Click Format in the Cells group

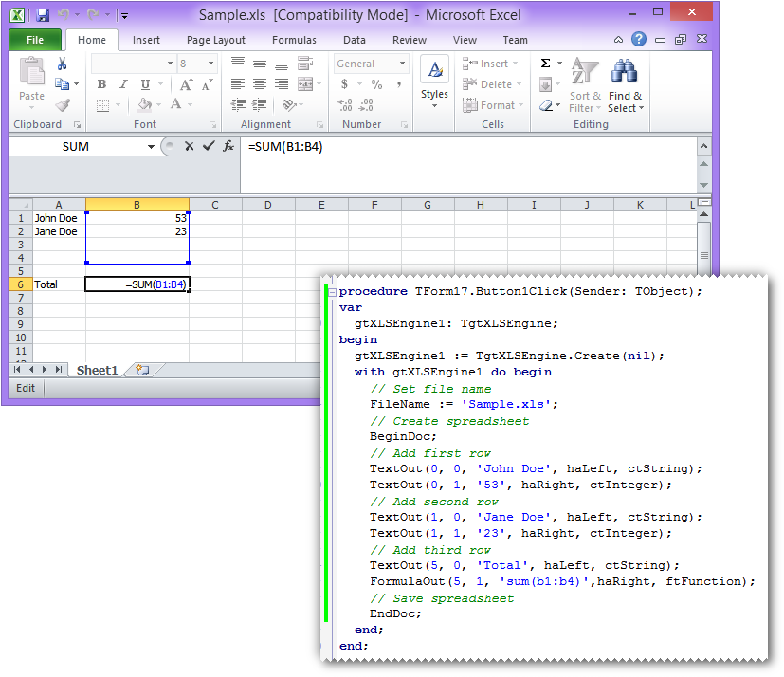click(493, 105)
